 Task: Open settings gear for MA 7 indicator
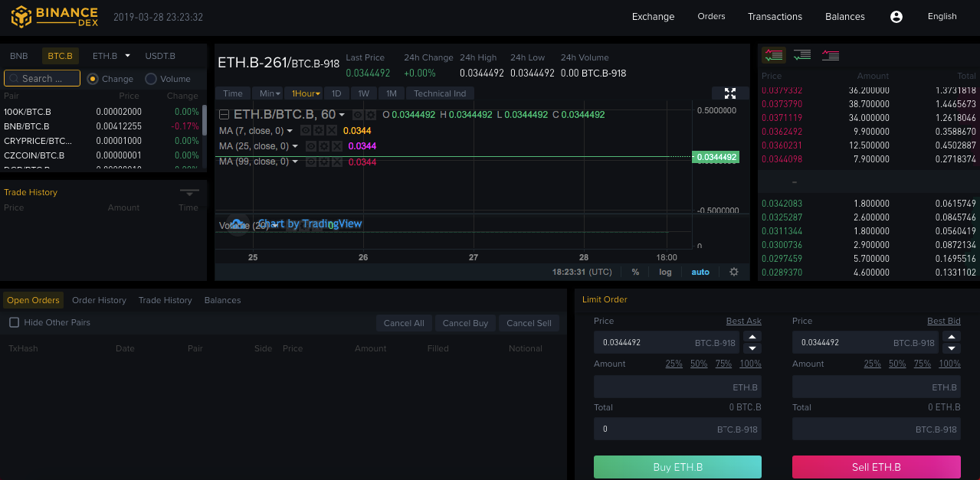click(x=318, y=131)
